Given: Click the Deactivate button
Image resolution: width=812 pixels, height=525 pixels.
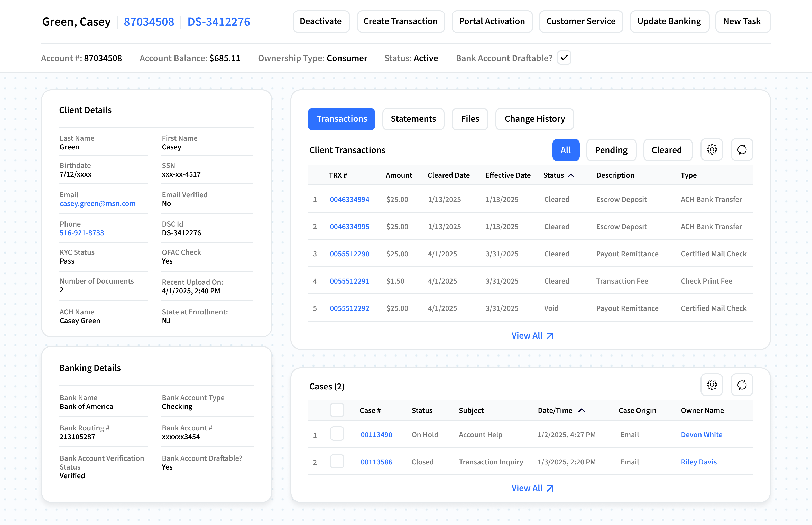Looking at the screenshot, I should pos(321,22).
